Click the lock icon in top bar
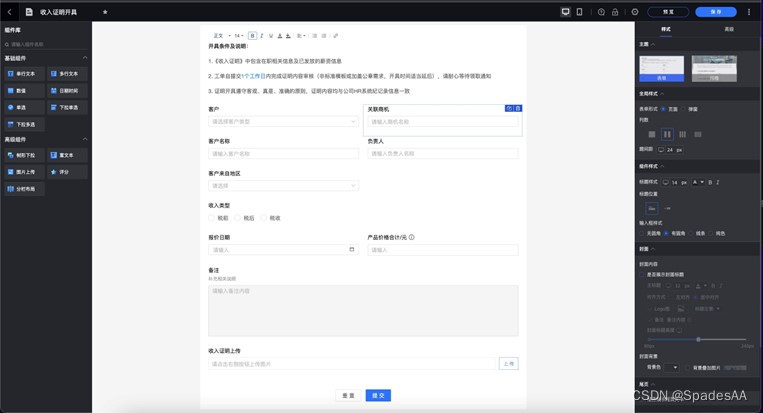 [615, 12]
